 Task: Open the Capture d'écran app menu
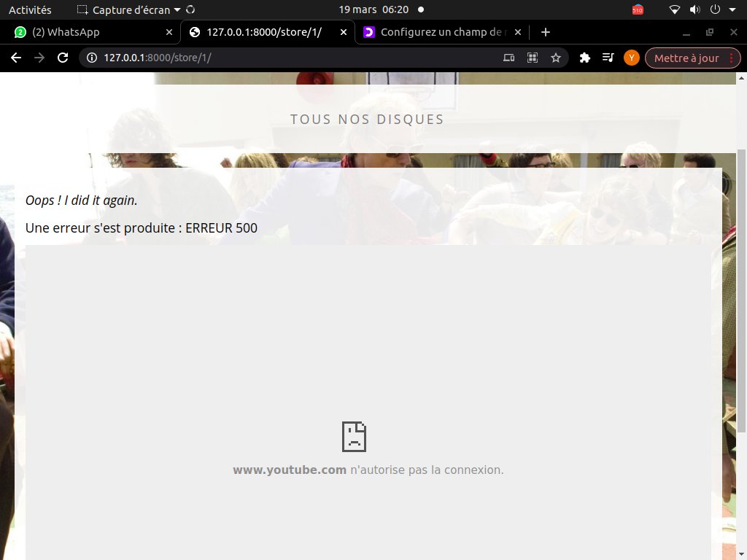pyautogui.click(x=129, y=9)
